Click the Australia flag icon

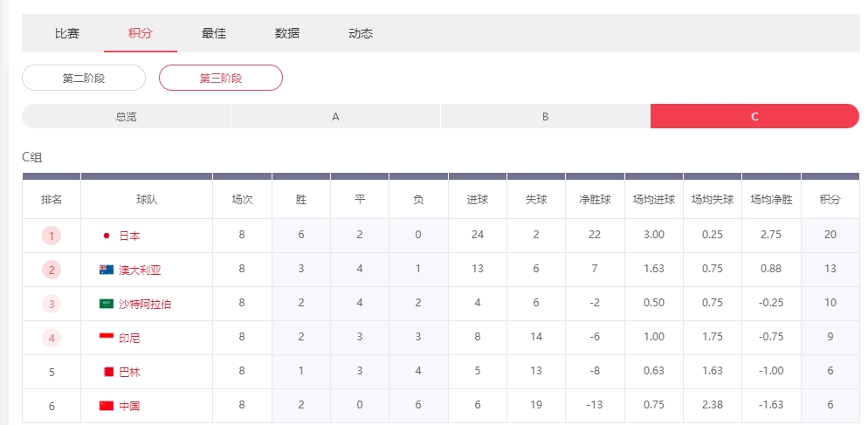[x=107, y=270]
